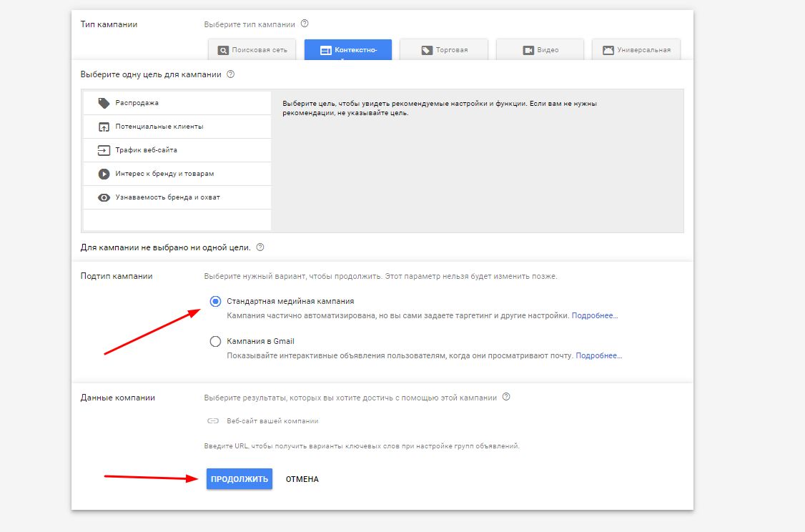
Task: Click the ОТМЕНА button
Action: [x=302, y=479]
